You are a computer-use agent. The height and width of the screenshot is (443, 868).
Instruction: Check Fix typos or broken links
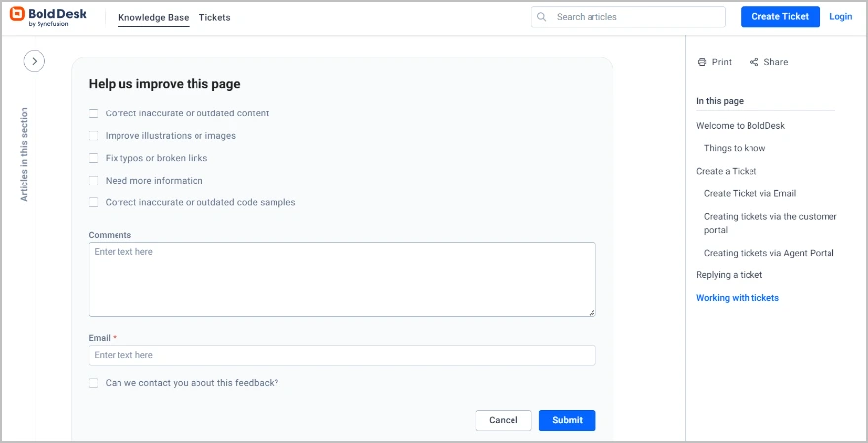pyautogui.click(x=94, y=158)
